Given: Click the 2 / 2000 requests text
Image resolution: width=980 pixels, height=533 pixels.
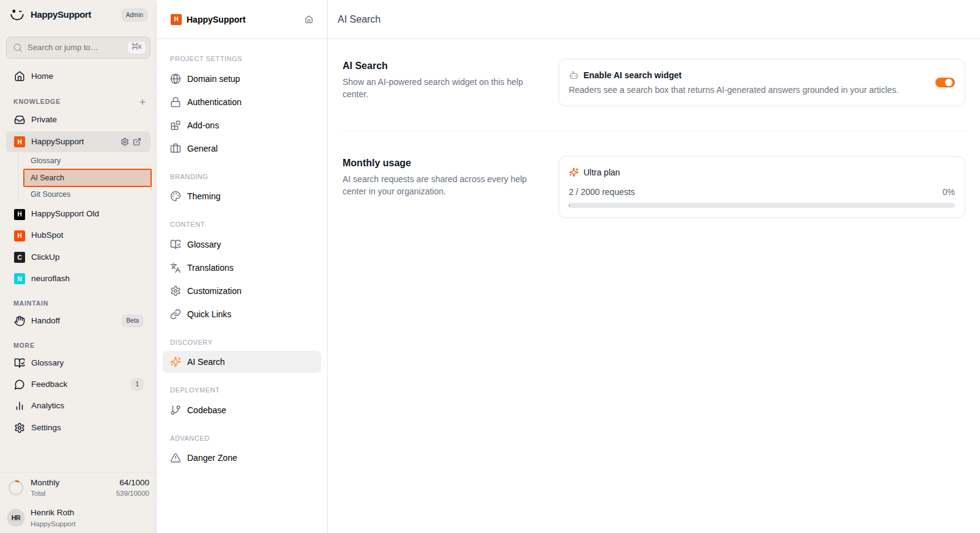Looking at the screenshot, I should (602, 192).
